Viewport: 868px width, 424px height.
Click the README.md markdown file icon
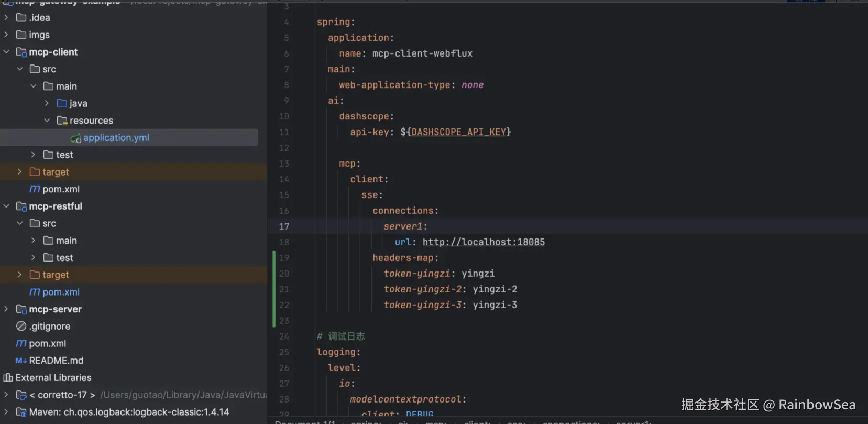click(x=21, y=361)
